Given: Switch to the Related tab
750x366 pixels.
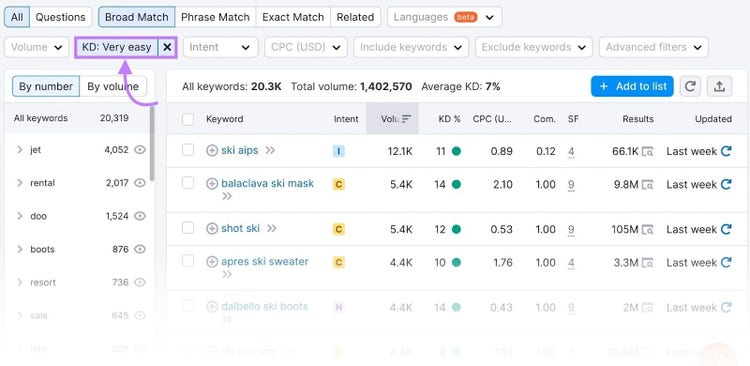Looking at the screenshot, I should 355,17.
